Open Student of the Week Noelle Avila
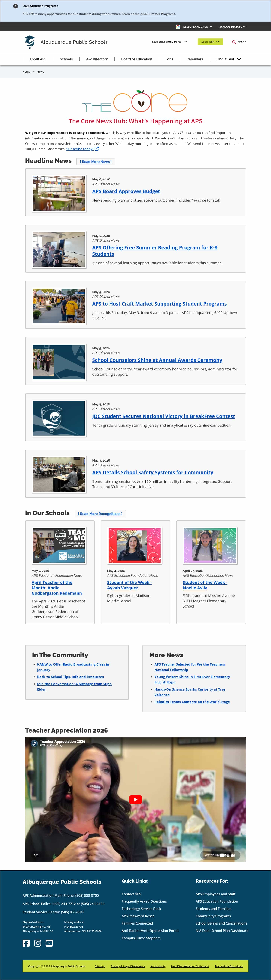 [205, 585]
